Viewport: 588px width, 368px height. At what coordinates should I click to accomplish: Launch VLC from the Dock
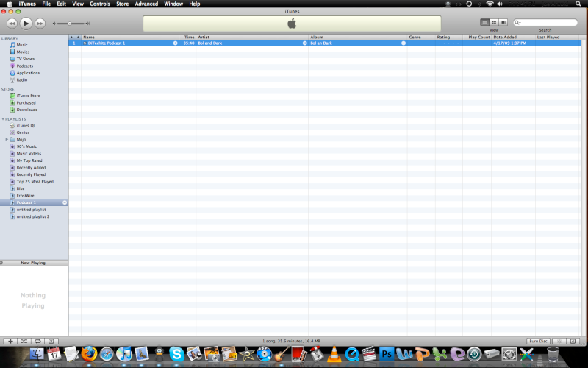click(334, 354)
